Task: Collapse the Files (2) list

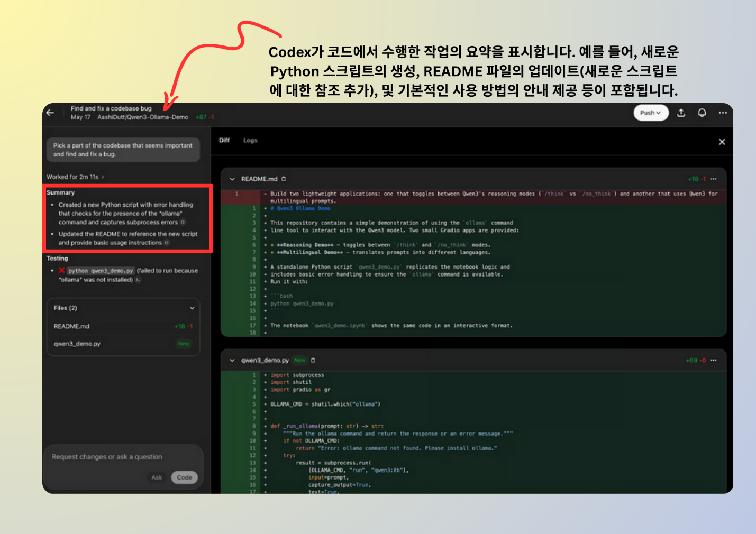Action: (x=192, y=308)
